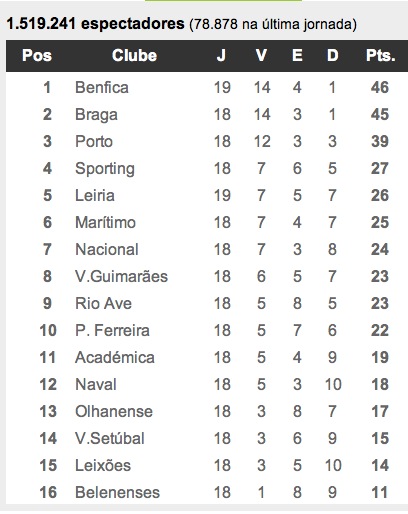Click Nacional in the table

107,250
